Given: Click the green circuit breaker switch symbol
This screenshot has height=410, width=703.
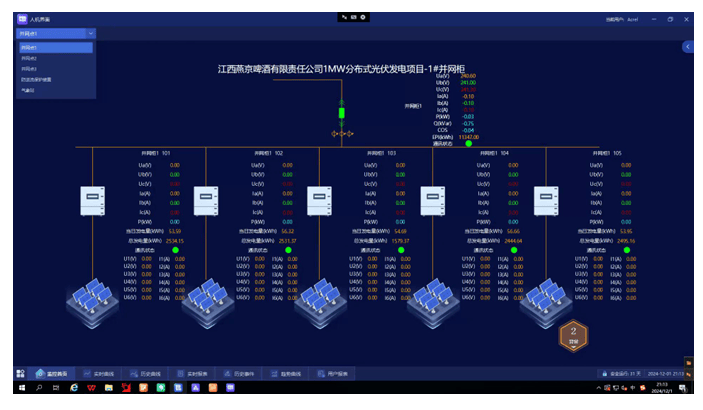Looking at the screenshot, I should point(342,113).
